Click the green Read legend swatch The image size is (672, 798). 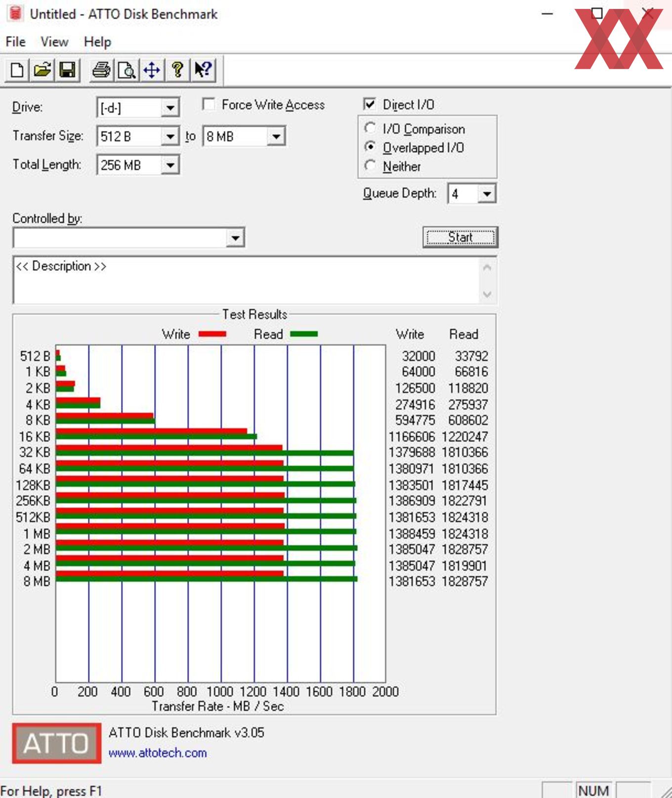[x=304, y=335]
